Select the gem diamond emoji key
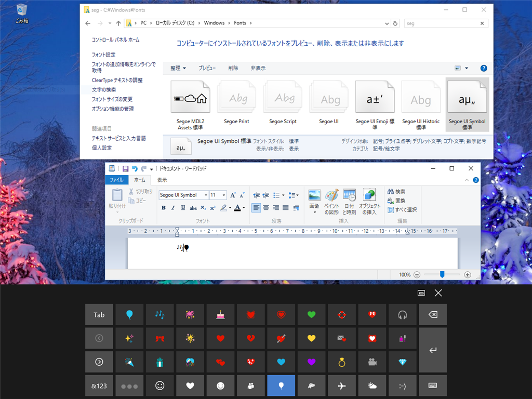 click(403, 362)
